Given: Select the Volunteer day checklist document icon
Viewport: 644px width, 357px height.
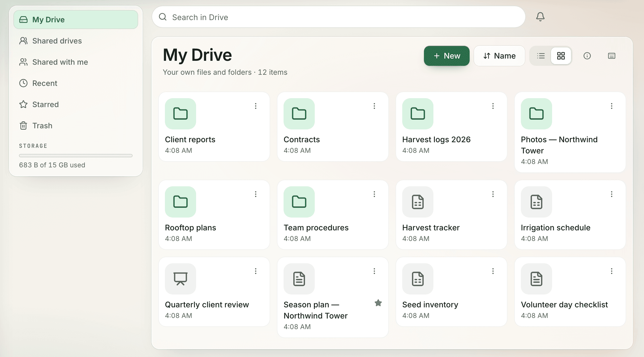Looking at the screenshot, I should 536,279.
